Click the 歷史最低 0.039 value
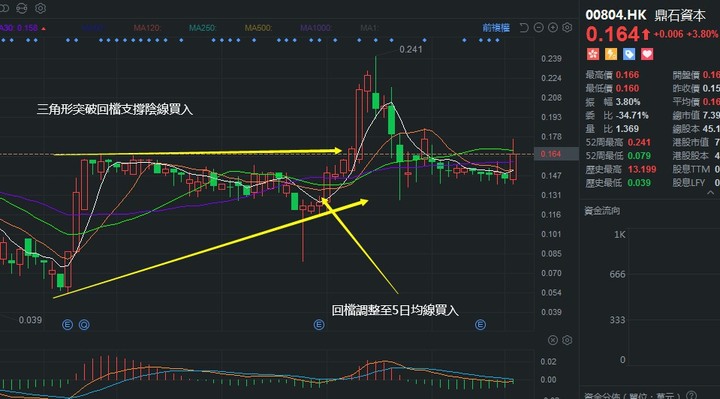Image resolution: width=720 pixels, height=399 pixels. coord(639,183)
